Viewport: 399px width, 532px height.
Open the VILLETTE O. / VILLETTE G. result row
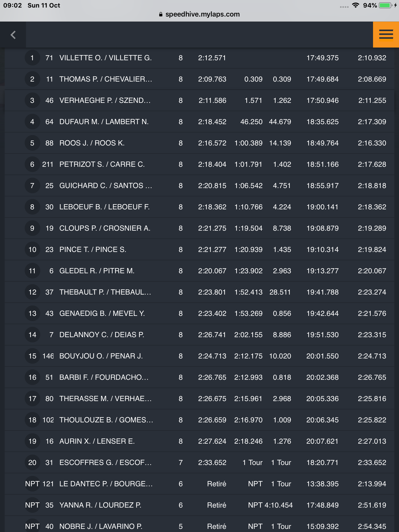coord(199,58)
